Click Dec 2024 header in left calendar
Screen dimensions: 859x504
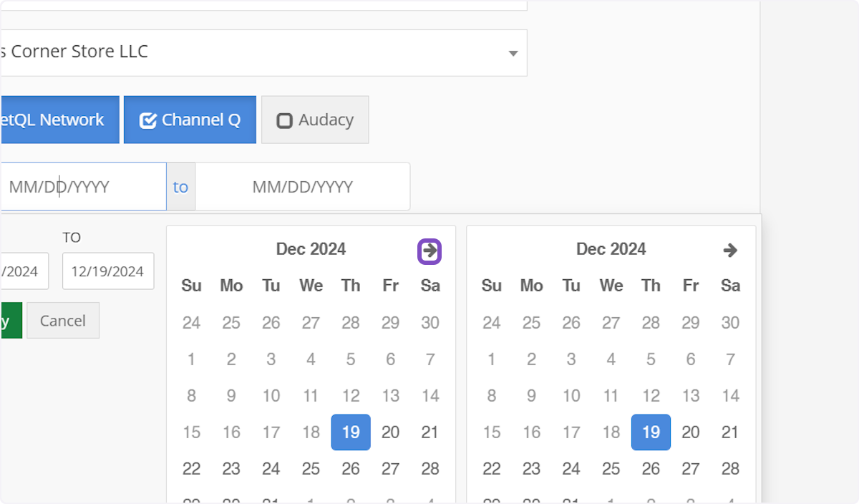pyautogui.click(x=311, y=249)
